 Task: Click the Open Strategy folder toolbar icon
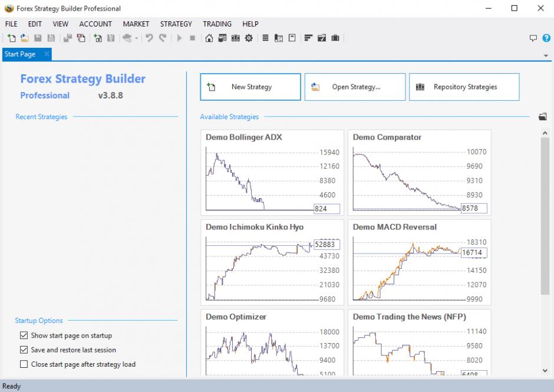pyautogui.click(x=25, y=38)
